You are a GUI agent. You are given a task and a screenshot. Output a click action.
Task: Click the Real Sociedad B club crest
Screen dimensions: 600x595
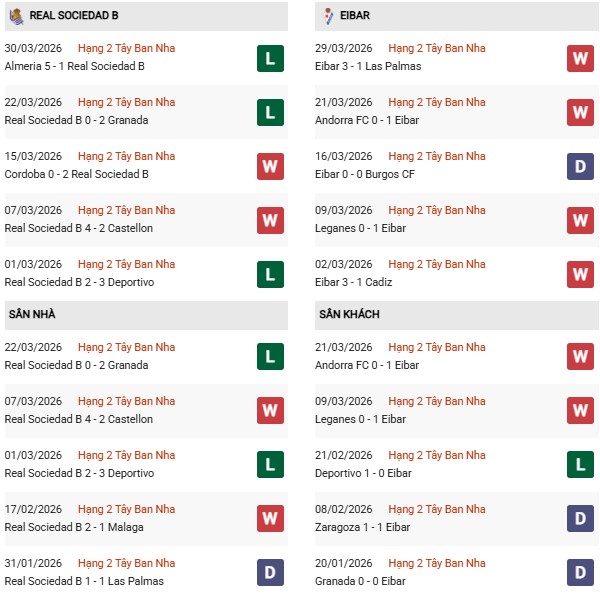[16, 16]
